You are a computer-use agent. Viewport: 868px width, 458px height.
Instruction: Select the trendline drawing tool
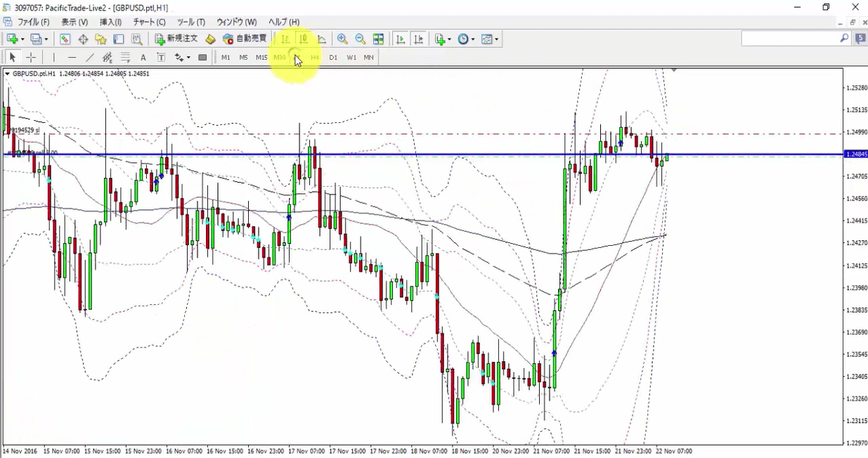[x=89, y=58]
